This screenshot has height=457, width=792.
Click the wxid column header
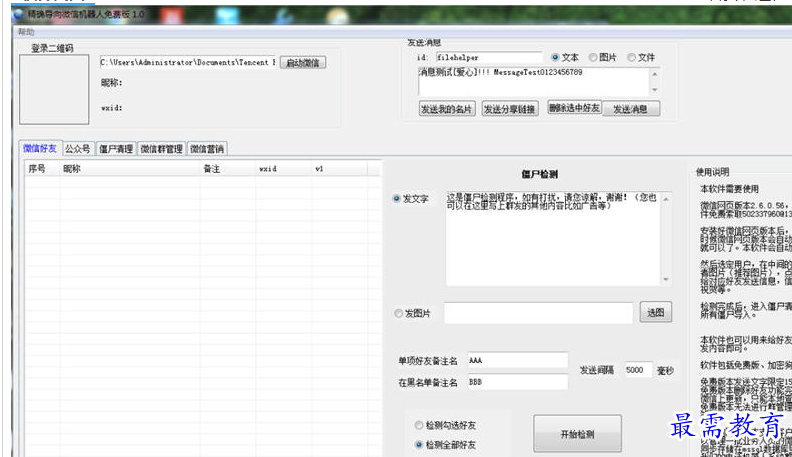[x=283, y=169]
